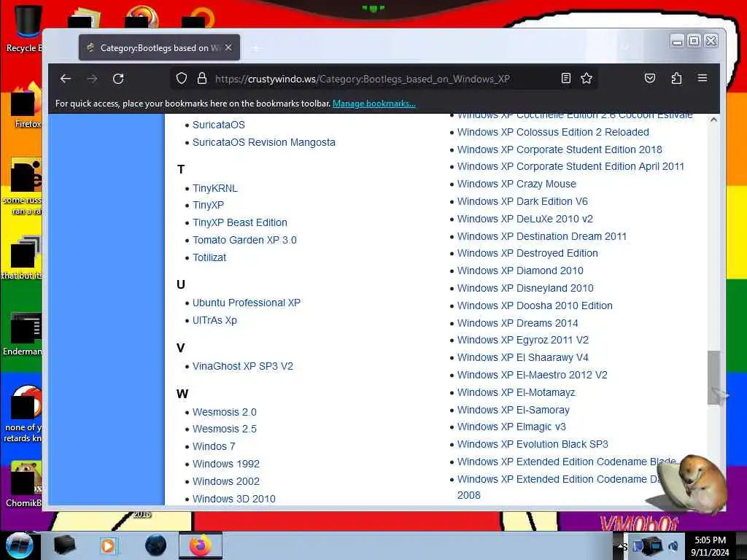Open Windows XP Disneyland 2010 link

pos(525,288)
